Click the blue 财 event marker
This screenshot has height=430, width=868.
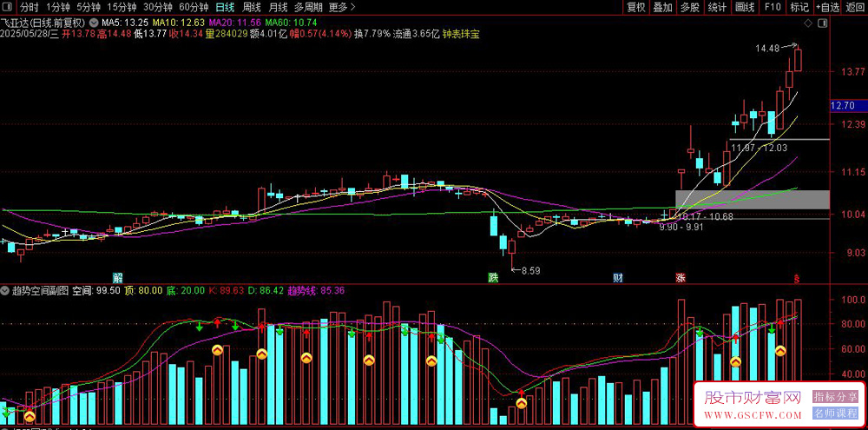[617, 276]
